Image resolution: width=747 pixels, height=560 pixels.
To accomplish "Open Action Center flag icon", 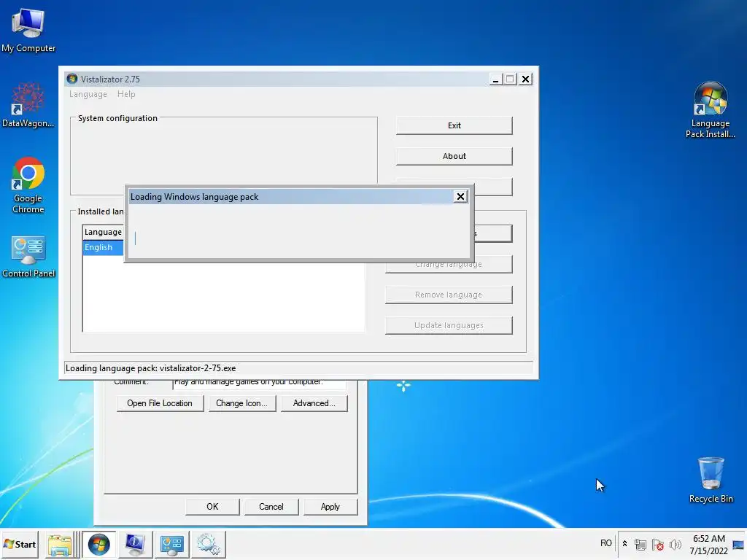I will tap(658, 544).
